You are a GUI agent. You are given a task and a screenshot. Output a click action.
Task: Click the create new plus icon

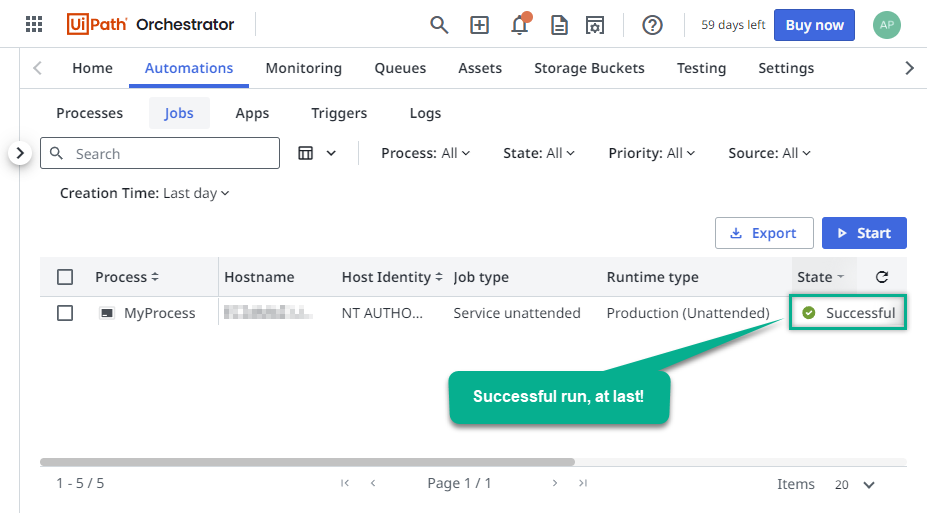(x=479, y=25)
